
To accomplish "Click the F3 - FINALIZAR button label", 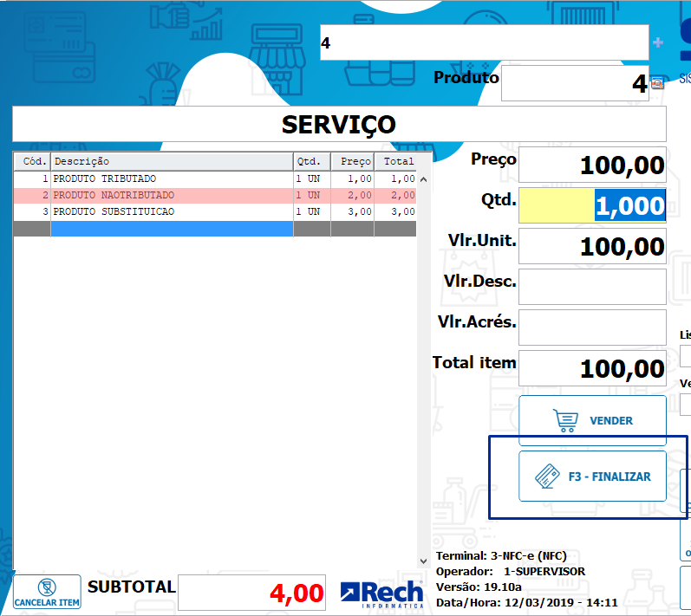I will pyautogui.click(x=610, y=477).
